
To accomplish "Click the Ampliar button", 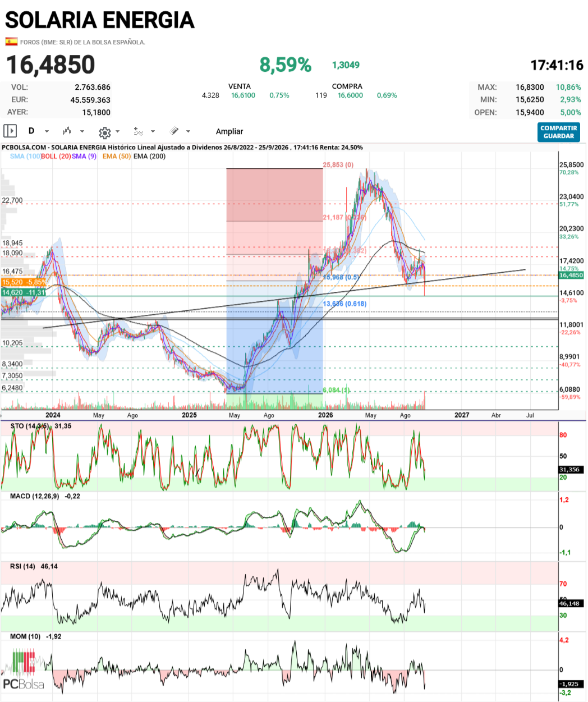I will (229, 131).
